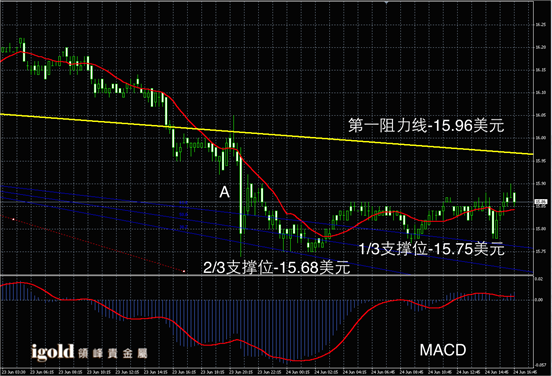Click the current price tag on the axis

pyautogui.click(x=541, y=202)
